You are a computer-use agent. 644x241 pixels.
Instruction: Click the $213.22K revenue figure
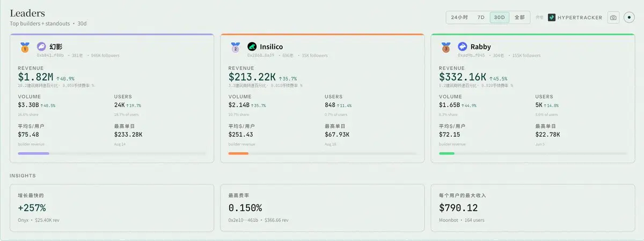pyautogui.click(x=252, y=77)
